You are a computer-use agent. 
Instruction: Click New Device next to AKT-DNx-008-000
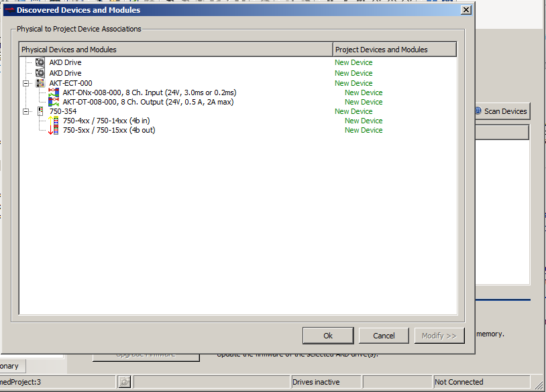point(364,92)
